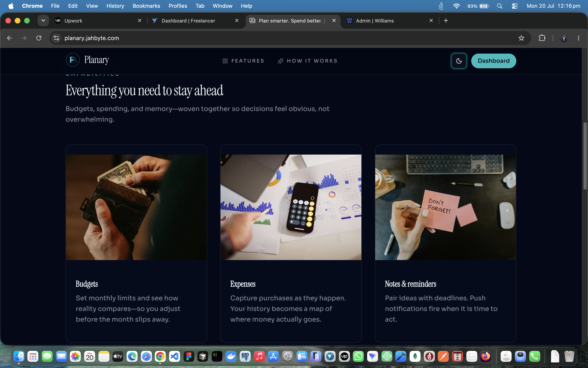Select the Notes & reminders card heading
Screen dimensions: 588x368
pyautogui.click(x=410, y=284)
